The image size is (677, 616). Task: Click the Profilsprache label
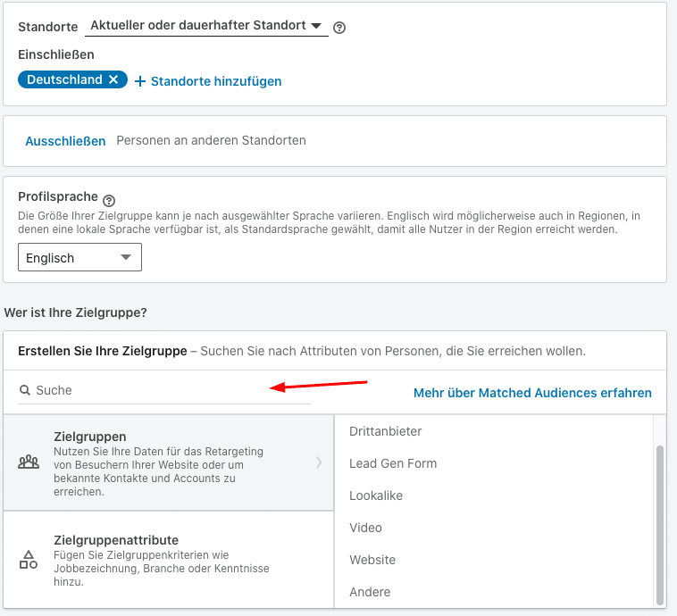pyautogui.click(x=58, y=196)
